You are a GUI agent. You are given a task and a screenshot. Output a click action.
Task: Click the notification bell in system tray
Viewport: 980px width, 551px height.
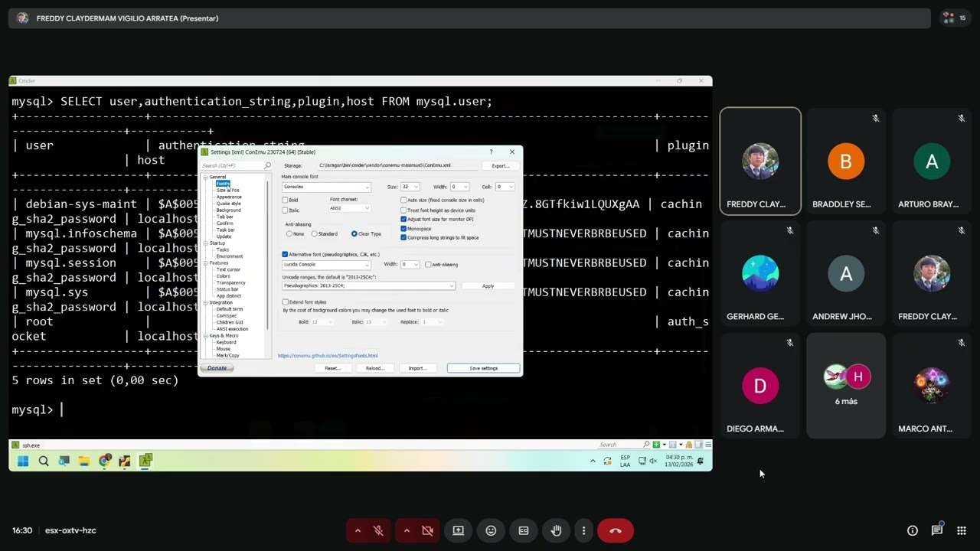click(x=700, y=461)
